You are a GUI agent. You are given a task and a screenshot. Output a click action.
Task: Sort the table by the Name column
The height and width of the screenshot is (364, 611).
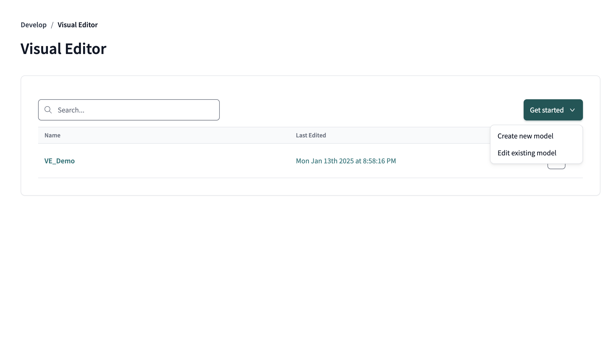pyautogui.click(x=52, y=135)
